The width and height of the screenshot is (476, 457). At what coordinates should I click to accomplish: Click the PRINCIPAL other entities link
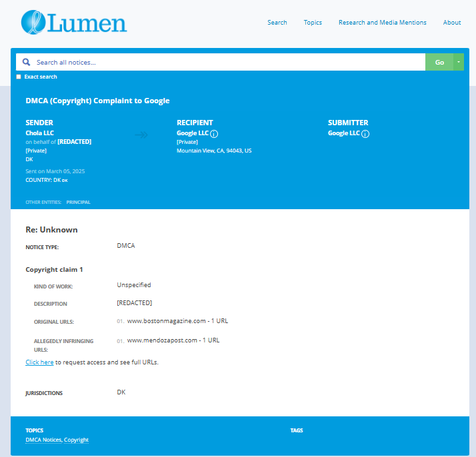click(x=78, y=203)
